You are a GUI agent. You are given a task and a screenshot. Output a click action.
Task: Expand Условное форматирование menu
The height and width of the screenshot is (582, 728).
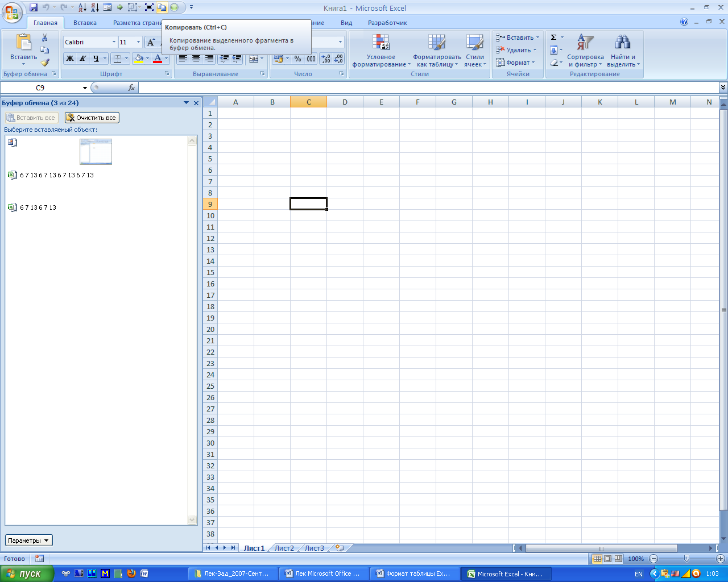[381, 51]
